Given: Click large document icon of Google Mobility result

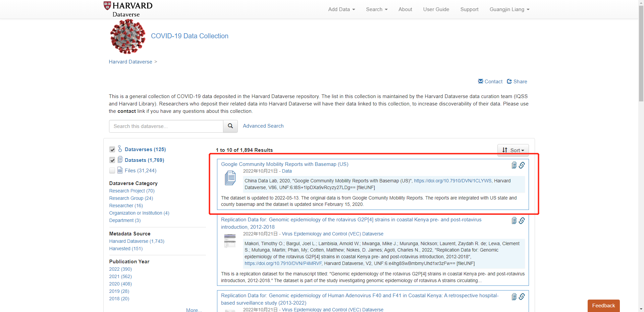Looking at the screenshot, I should click(x=230, y=178).
